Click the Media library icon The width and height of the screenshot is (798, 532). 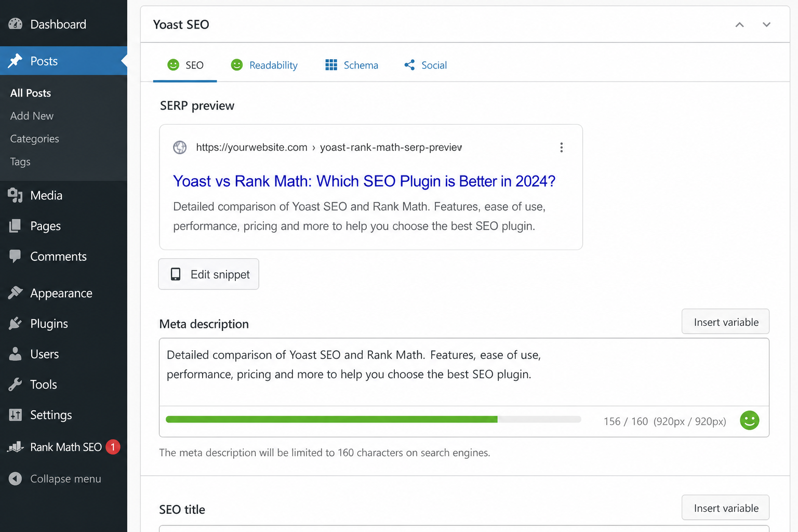tap(16, 195)
